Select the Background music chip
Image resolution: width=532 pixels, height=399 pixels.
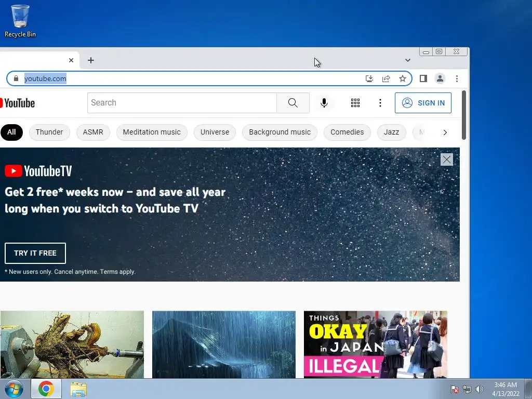coord(280,132)
